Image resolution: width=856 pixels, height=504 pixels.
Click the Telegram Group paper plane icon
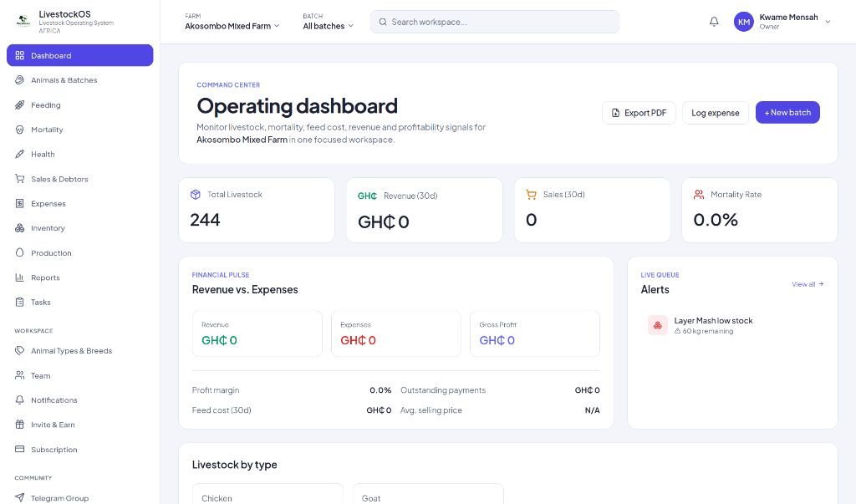pos(20,497)
